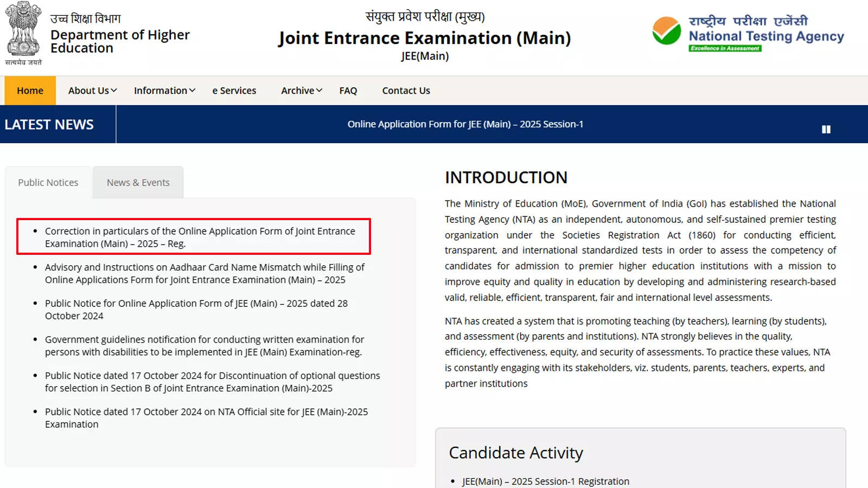This screenshot has height=488, width=868.
Task: Open Public Notice dated 28 October 2024
Action: coord(195,310)
